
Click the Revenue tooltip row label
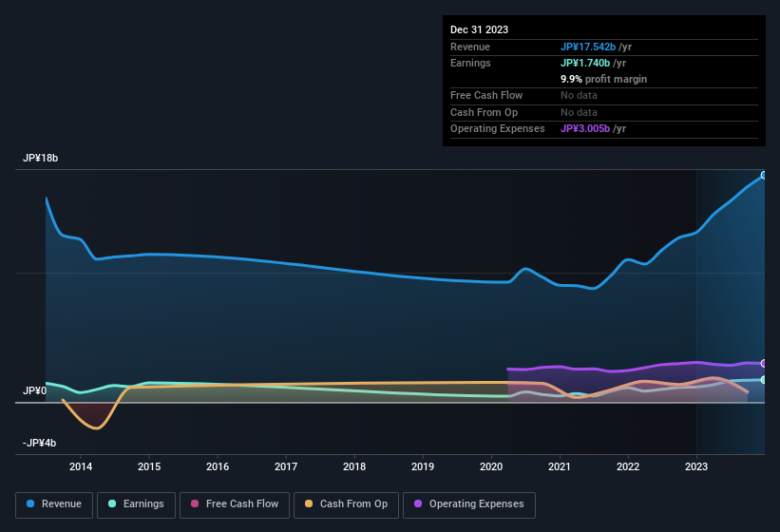[x=470, y=47]
